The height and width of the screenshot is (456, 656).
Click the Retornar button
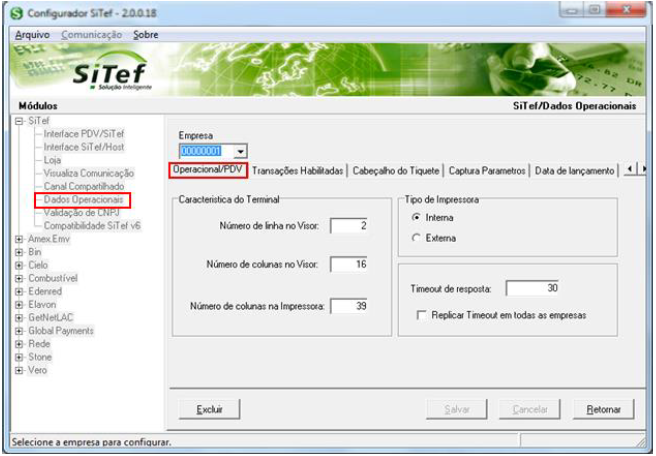604,409
